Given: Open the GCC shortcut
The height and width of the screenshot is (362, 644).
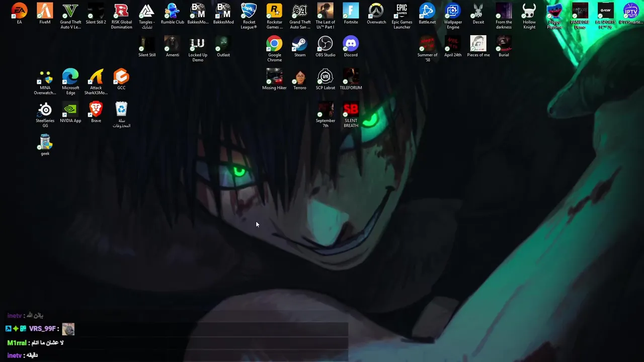Looking at the screenshot, I should click(x=121, y=77).
